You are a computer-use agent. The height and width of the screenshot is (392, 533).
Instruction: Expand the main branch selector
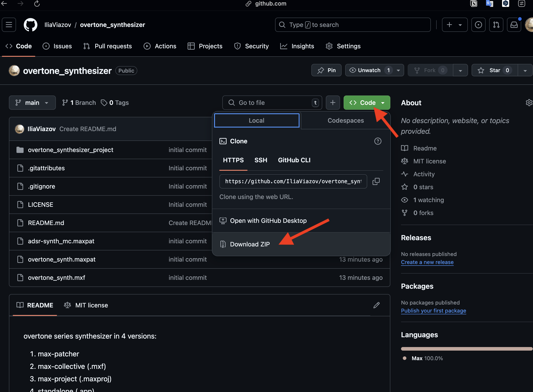point(32,103)
